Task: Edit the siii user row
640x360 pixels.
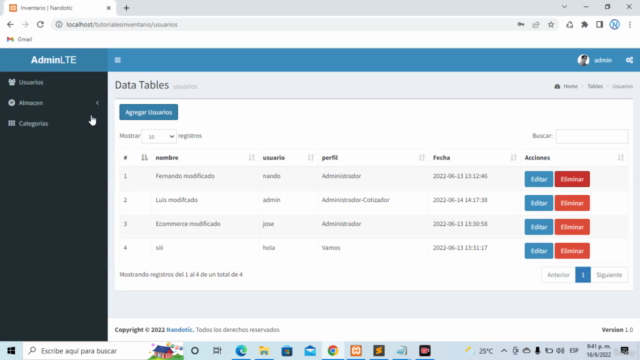Action: (x=539, y=251)
